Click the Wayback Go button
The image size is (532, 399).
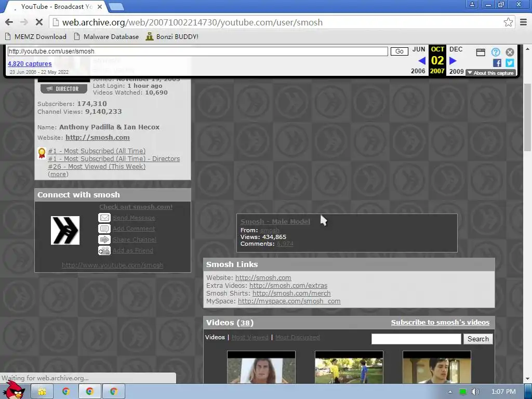coord(400,51)
